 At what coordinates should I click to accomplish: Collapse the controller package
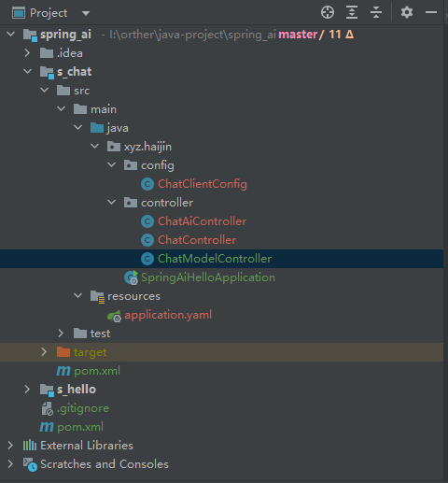coord(111,203)
